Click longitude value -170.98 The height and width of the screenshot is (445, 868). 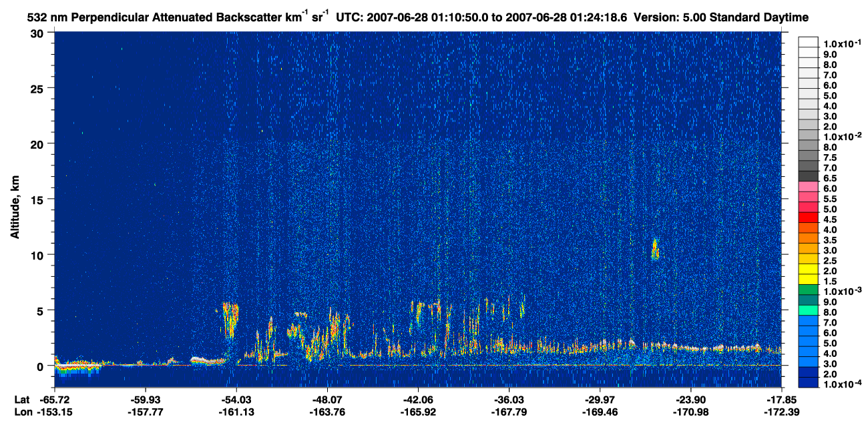pos(690,412)
